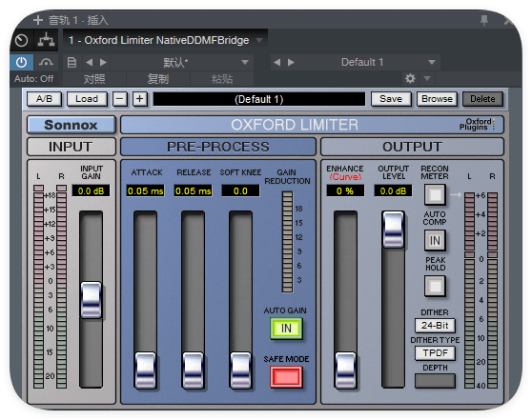Click the output L level meter
This screenshot has width=532, height=420.
point(470,290)
